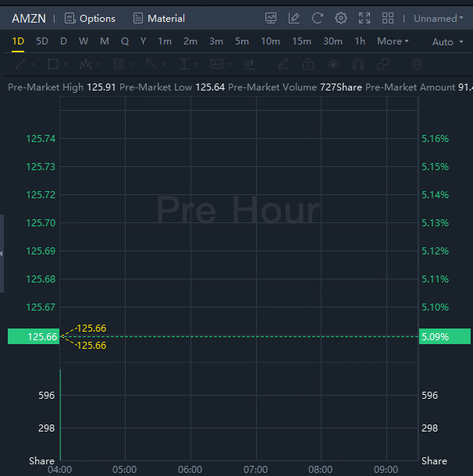The width and height of the screenshot is (473, 476).
Task: Delete drawings with the trash icon
Action: (x=417, y=64)
